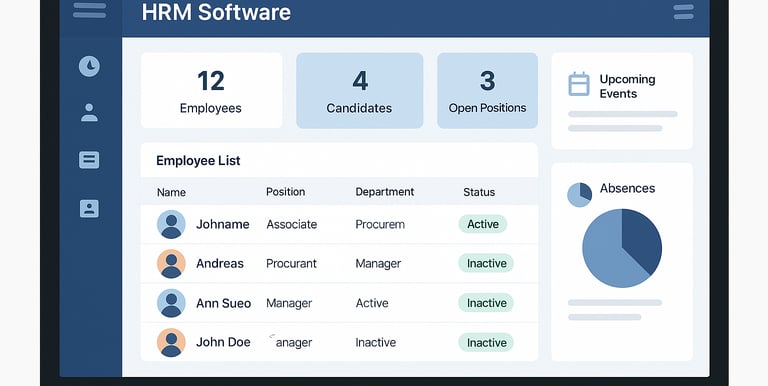Click the Procurem department cell
The image size is (768, 386).
click(x=380, y=224)
